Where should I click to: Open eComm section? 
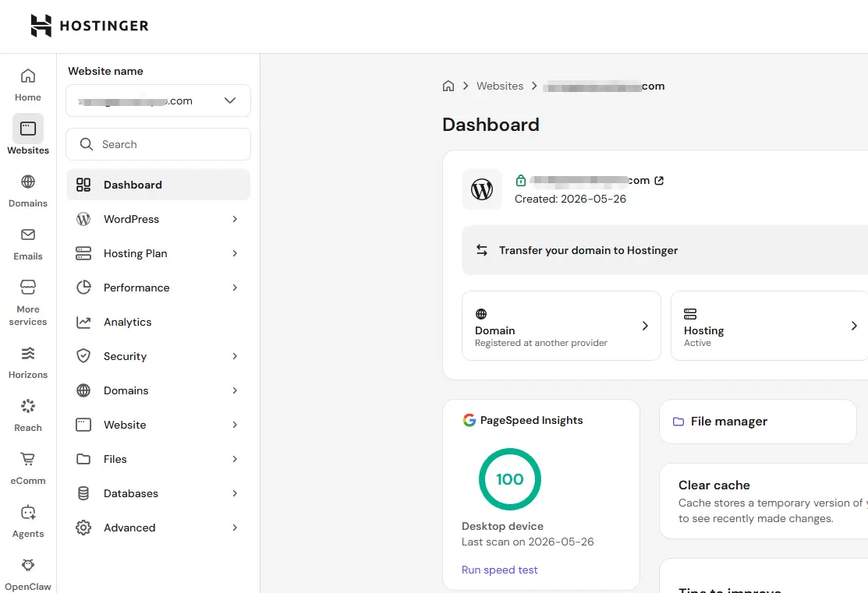27,469
